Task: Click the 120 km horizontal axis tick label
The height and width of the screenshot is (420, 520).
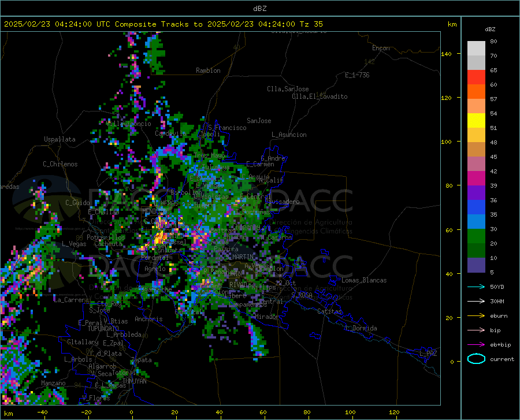Action: 394,412
